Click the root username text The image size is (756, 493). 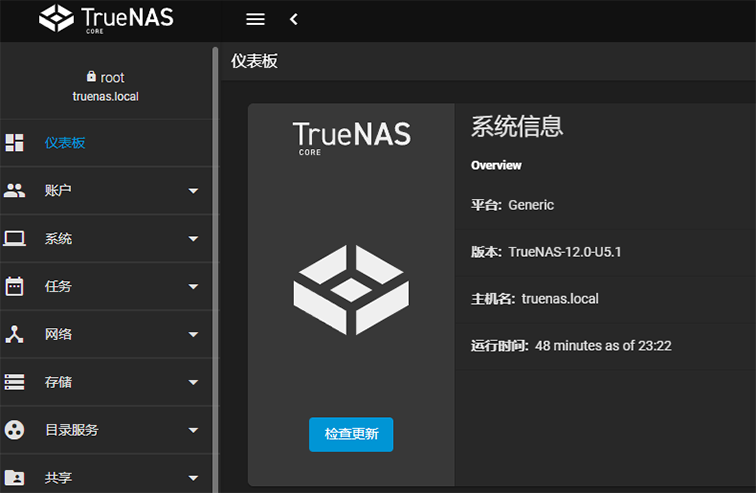[x=112, y=78]
